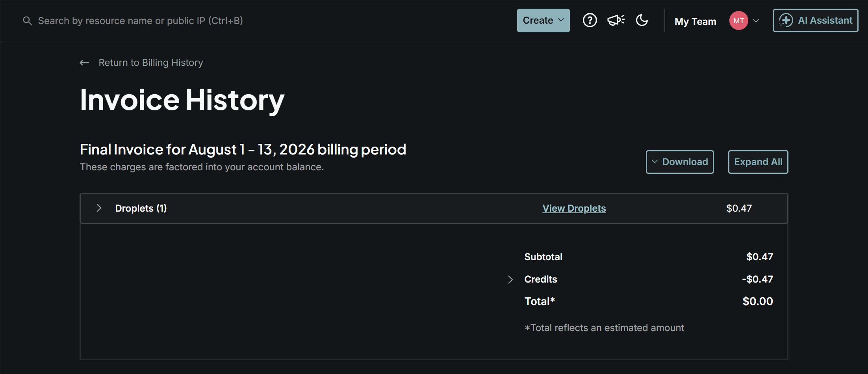Click the Expand All button
Screen dimensions: 868x374
coord(758,162)
